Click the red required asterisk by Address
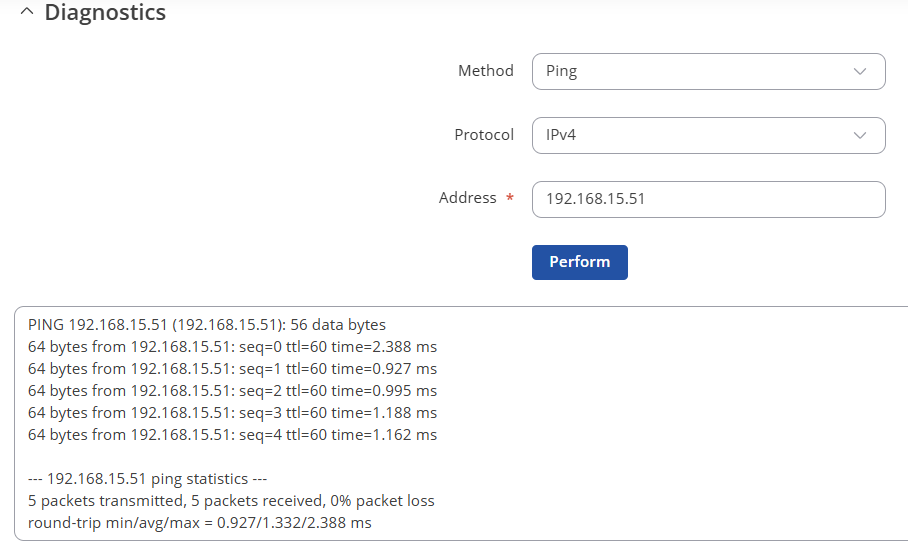 coord(510,198)
